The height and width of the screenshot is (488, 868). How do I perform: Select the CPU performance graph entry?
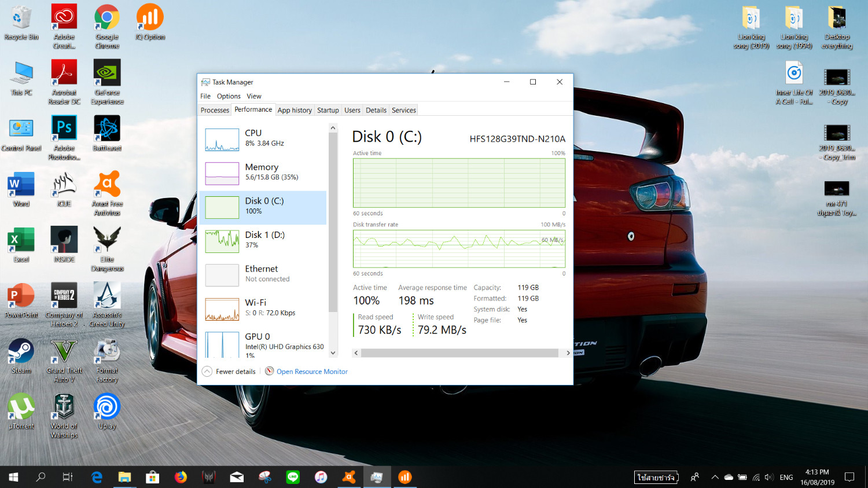click(263, 140)
